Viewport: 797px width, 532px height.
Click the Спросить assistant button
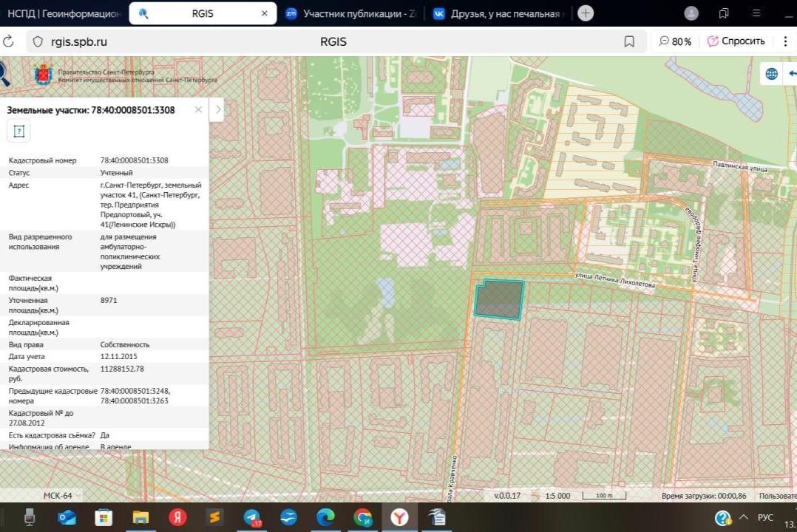(x=736, y=42)
